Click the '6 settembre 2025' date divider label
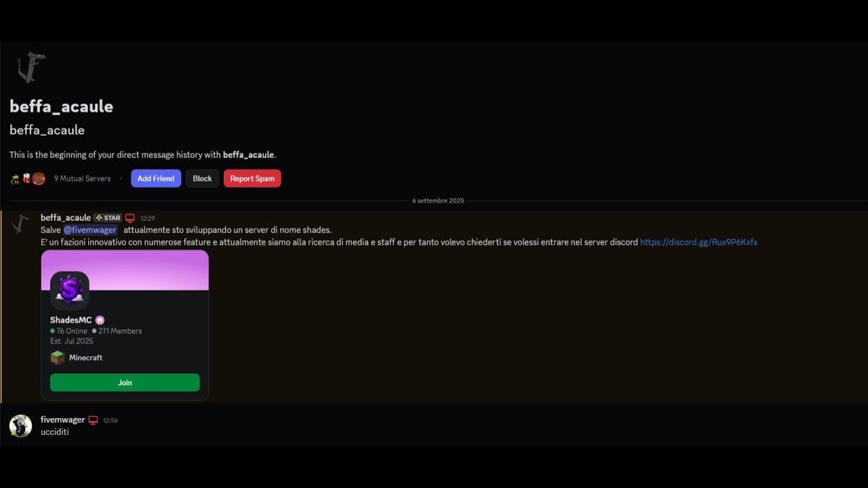Screen dimensions: 868x488 tap(438, 201)
